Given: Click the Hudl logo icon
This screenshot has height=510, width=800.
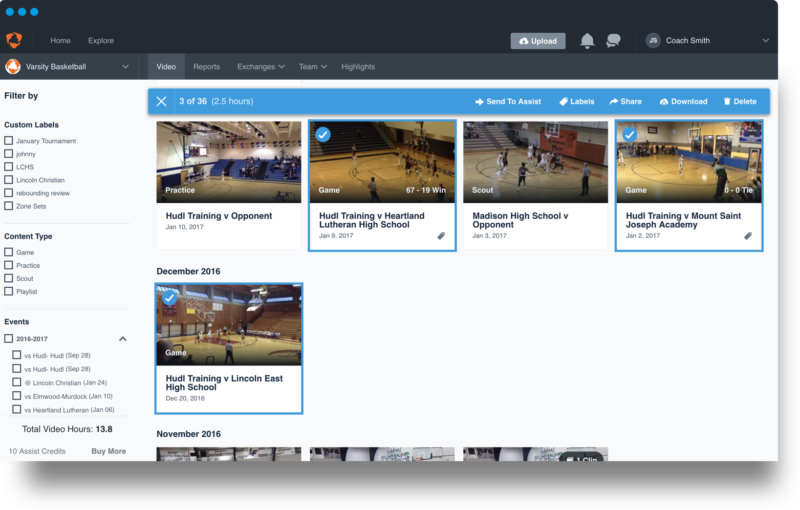Looking at the screenshot, I should 14,40.
